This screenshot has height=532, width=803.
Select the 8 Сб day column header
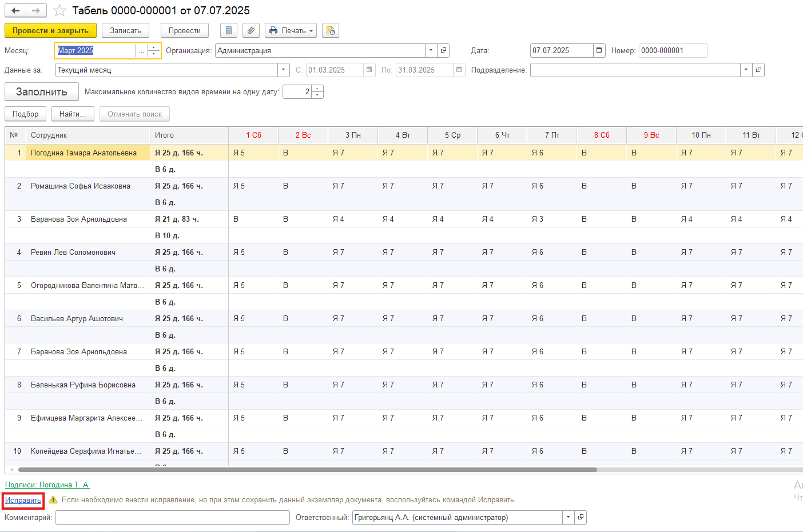click(602, 135)
